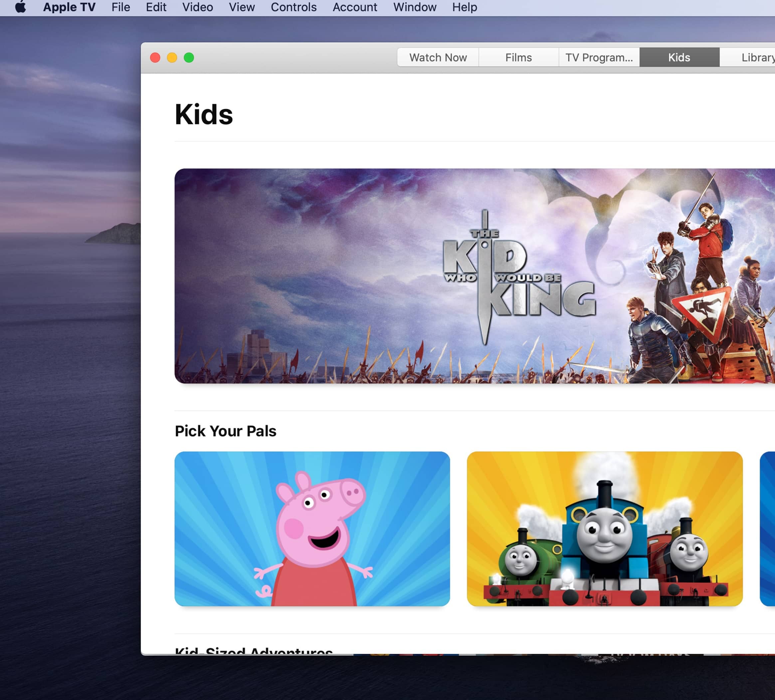Switch to the Library tab
The image size is (775, 700).
pos(747,57)
